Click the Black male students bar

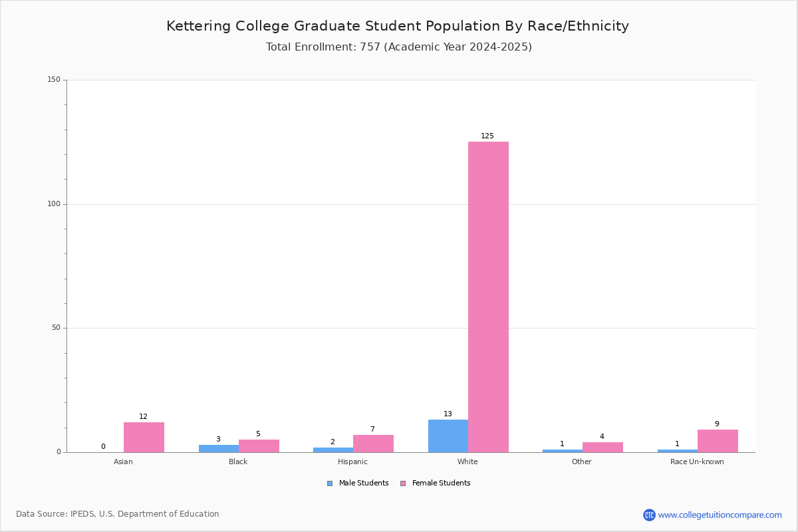(219, 449)
